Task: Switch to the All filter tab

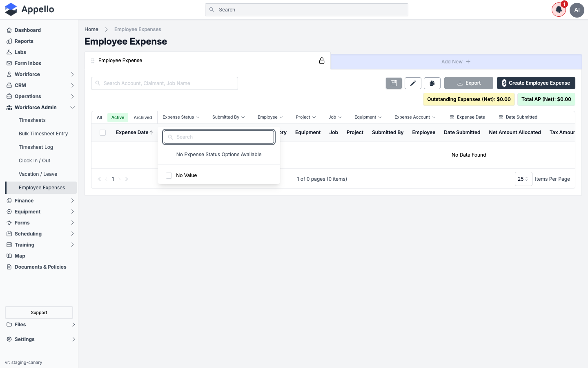Action: click(99, 118)
